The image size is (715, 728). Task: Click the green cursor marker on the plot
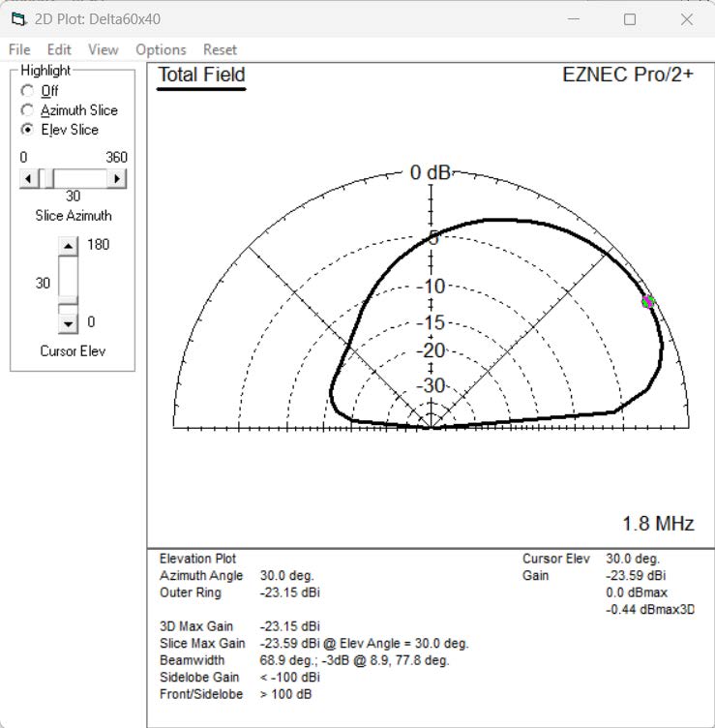pyautogui.click(x=648, y=302)
